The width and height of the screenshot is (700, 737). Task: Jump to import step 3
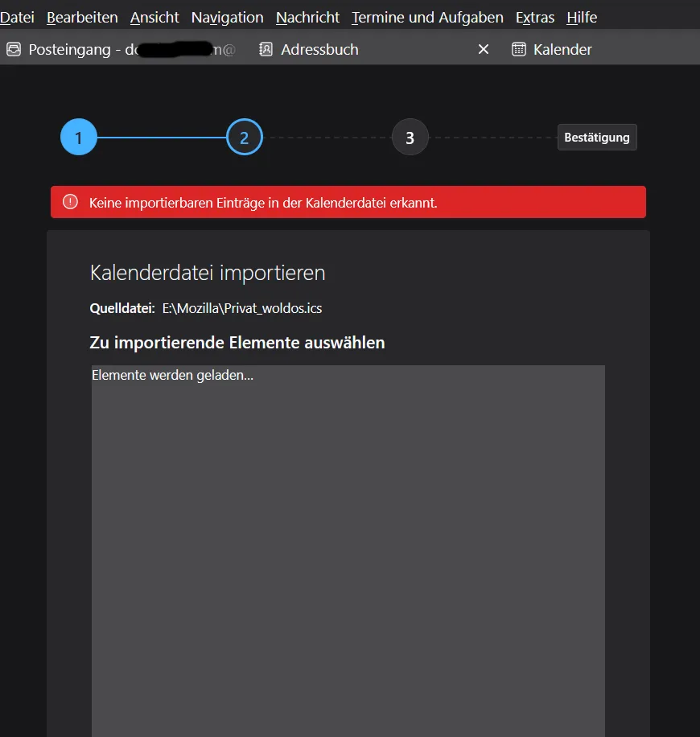410,138
